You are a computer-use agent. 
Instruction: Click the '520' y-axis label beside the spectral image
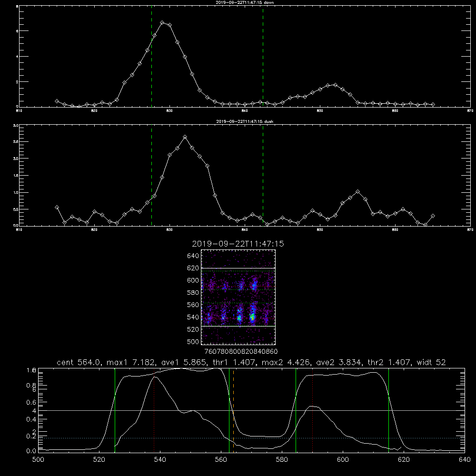point(193,329)
